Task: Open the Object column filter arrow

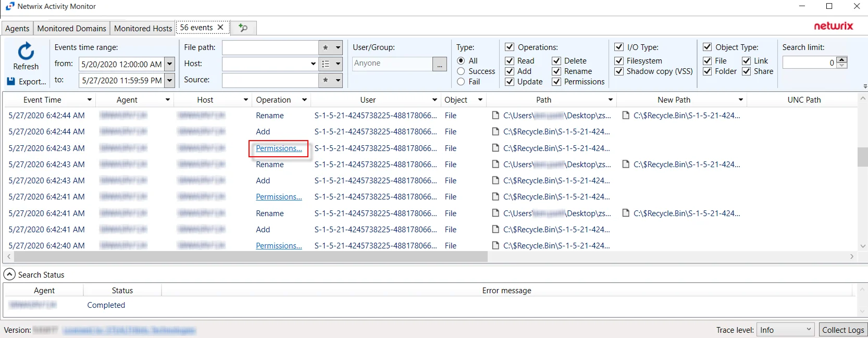Action: click(x=480, y=100)
